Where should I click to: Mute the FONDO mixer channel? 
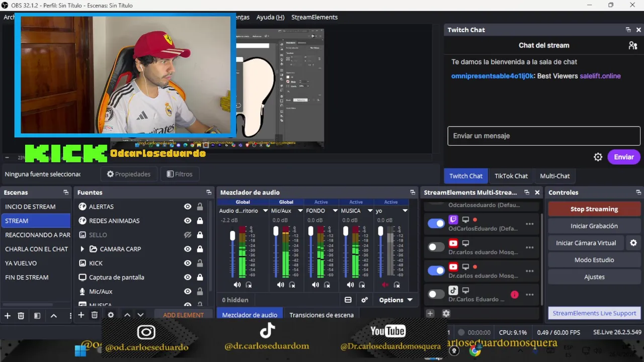[x=315, y=285]
